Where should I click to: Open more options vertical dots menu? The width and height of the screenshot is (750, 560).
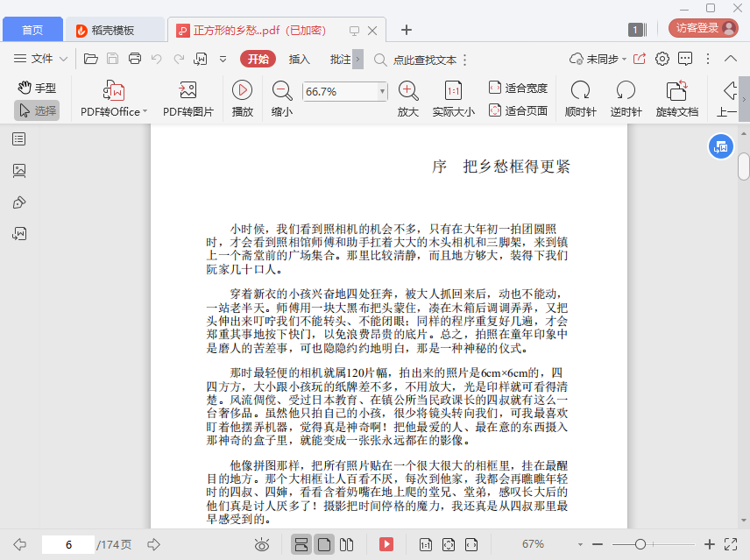[707, 59]
